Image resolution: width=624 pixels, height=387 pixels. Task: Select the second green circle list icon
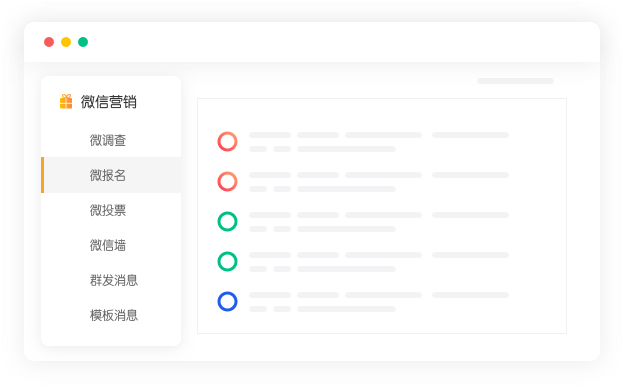tap(227, 262)
